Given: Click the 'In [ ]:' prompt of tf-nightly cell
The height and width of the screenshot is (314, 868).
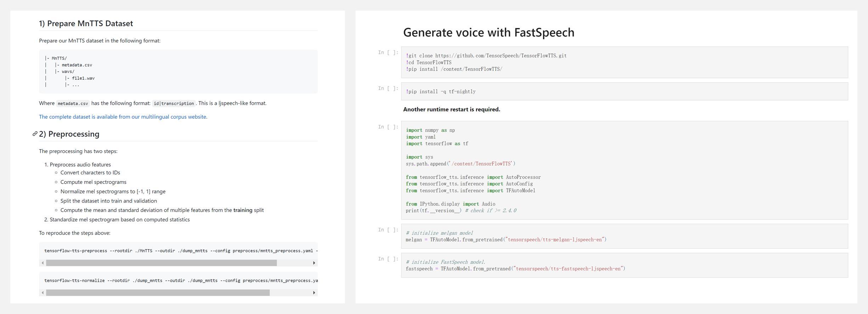Looking at the screenshot, I should point(388,89).
